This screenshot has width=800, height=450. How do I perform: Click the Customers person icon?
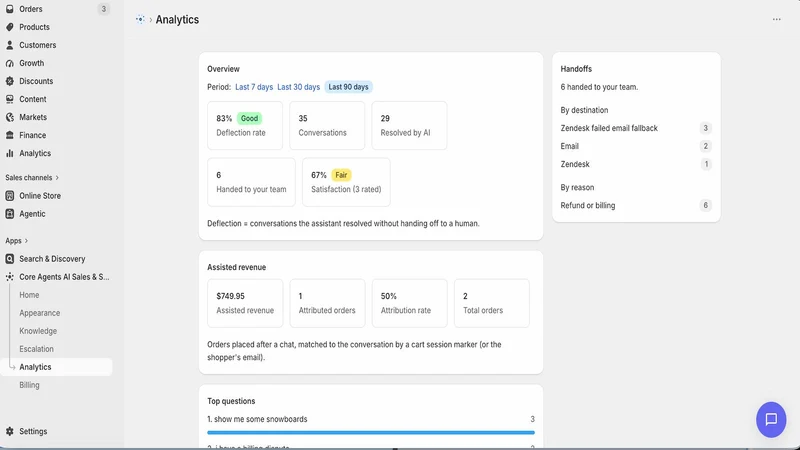[10, 45]
